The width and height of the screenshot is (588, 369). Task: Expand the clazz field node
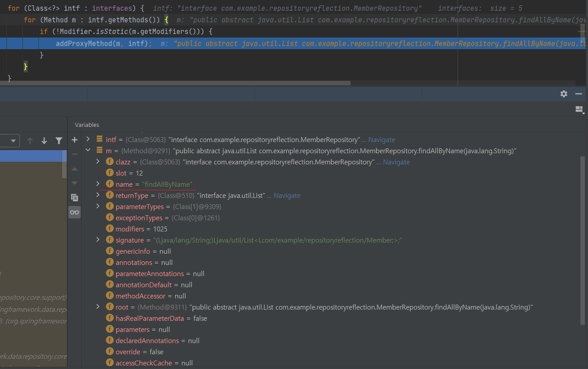(98, 162)
